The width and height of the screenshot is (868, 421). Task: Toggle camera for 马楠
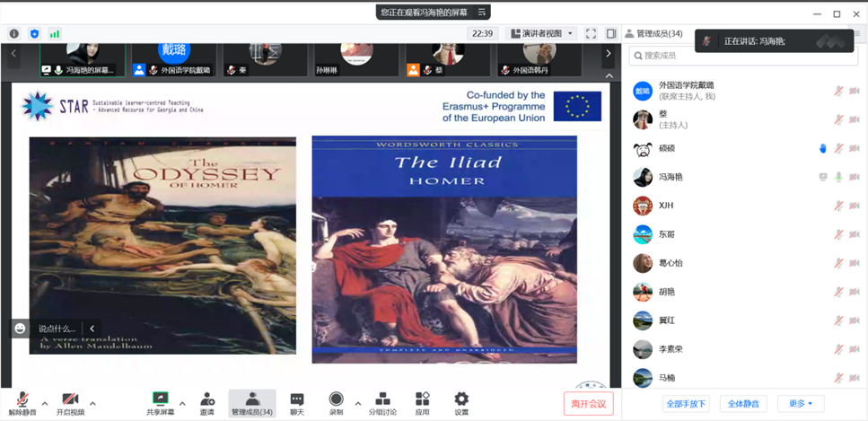tap(854, 378)
